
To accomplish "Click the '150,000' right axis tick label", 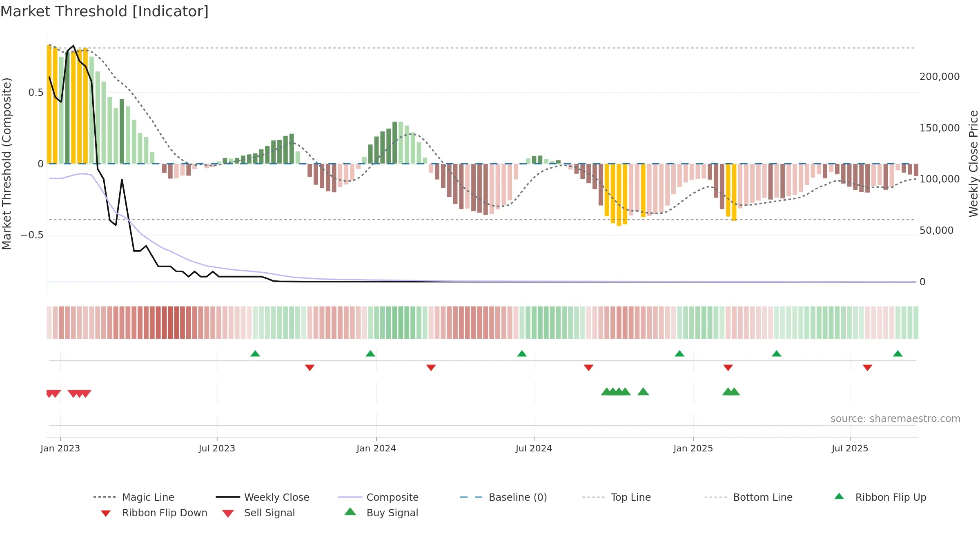I will [940, 128].
